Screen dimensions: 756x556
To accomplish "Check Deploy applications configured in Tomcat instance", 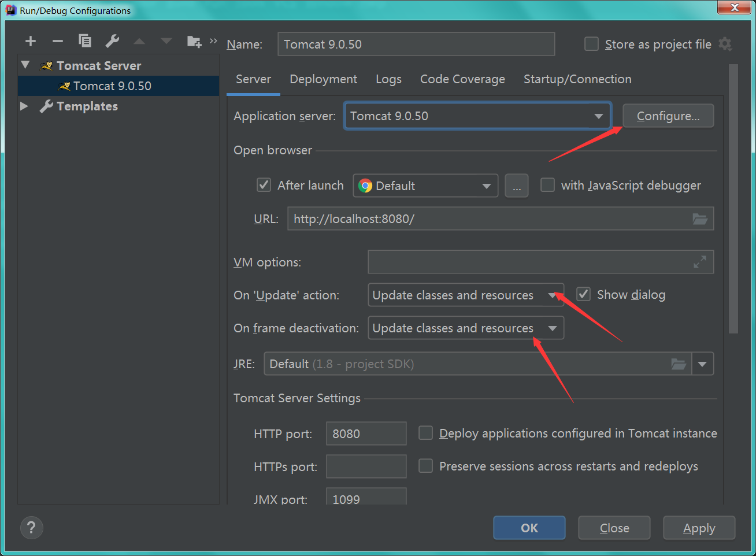I will point(425,433).
